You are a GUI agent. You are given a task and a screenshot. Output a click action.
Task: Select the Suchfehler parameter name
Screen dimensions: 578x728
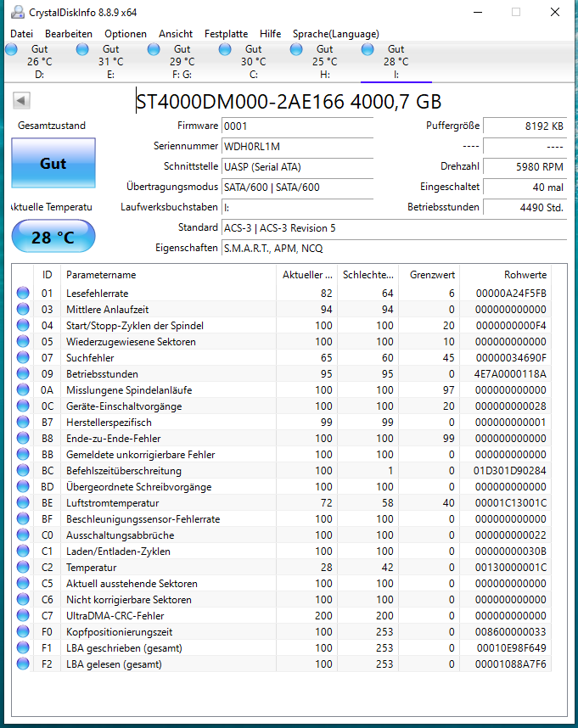click(90, 358)
